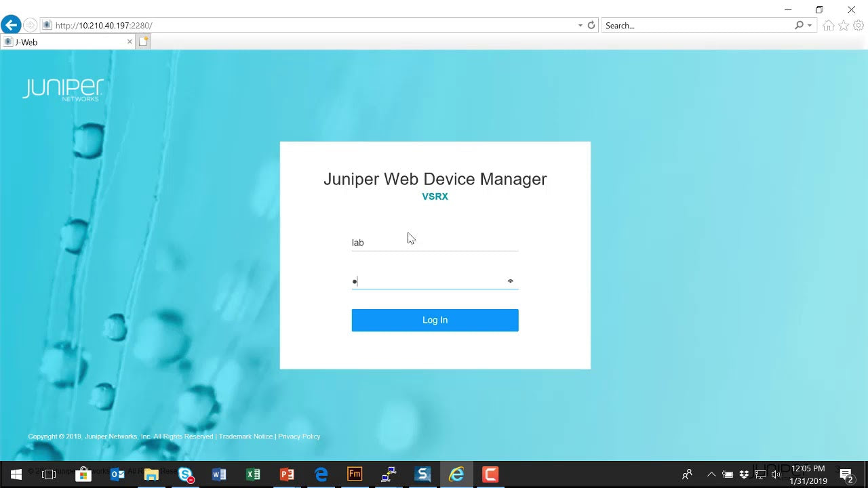
Task: Open the address bar autocomplete dropdown
Action: coord(580,25)
